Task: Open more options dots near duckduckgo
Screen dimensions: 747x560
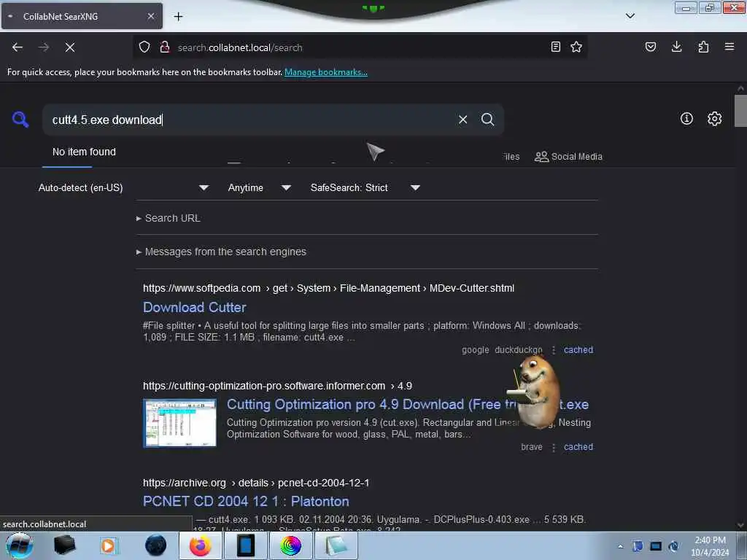Action: [554, 350]
